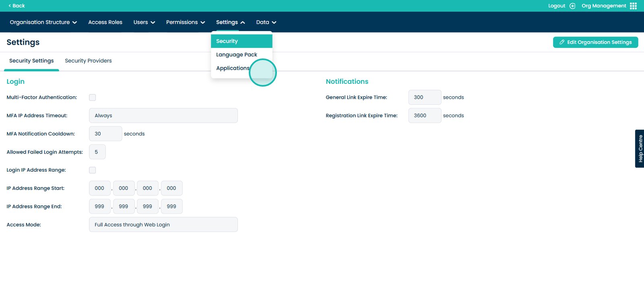Click the MFA Notification Cooldown field
The width and height of the screenshot is (644, 297).
(105, 134)
